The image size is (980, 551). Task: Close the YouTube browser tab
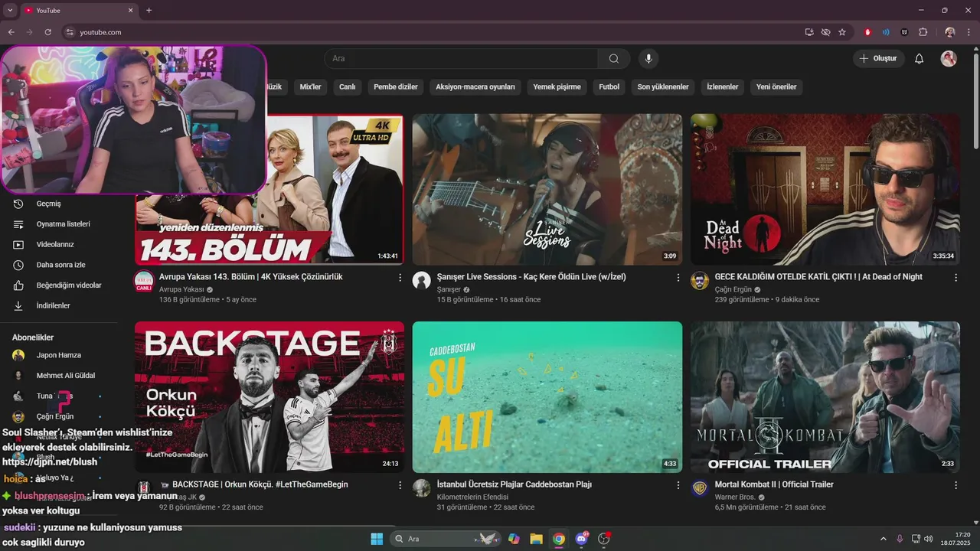[x=130, y=10]
